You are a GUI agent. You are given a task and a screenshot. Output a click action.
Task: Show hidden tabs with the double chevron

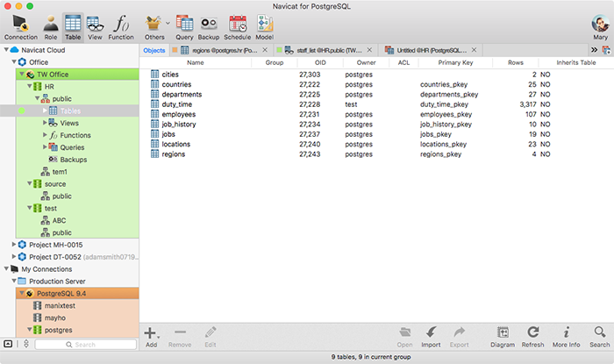point(594,50)
